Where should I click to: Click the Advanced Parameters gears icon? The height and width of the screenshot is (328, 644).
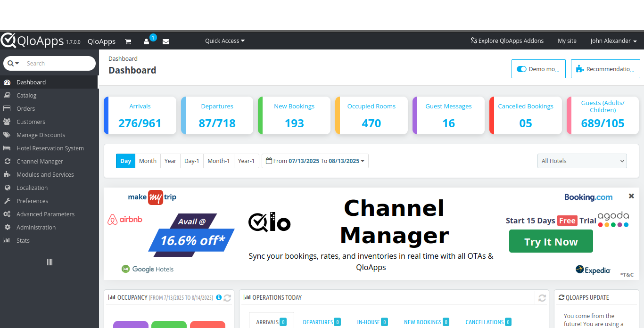[x=7, y=214]
